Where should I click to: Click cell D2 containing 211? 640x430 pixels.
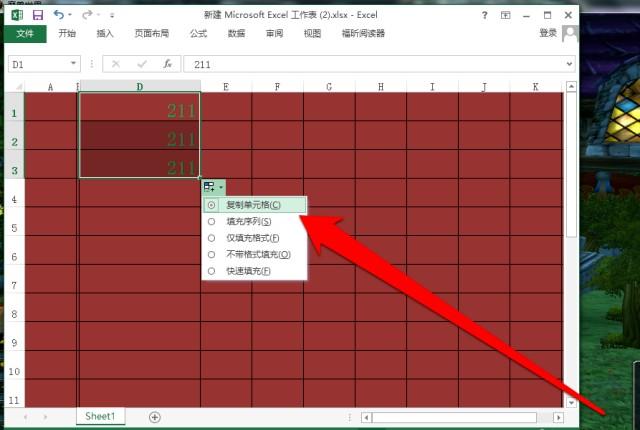coord(140,135)
